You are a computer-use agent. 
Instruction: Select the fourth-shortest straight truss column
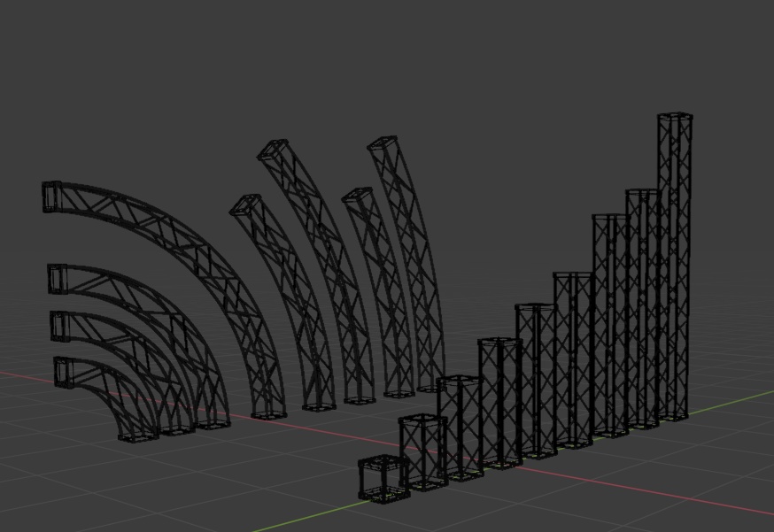[x=500, y=404]
